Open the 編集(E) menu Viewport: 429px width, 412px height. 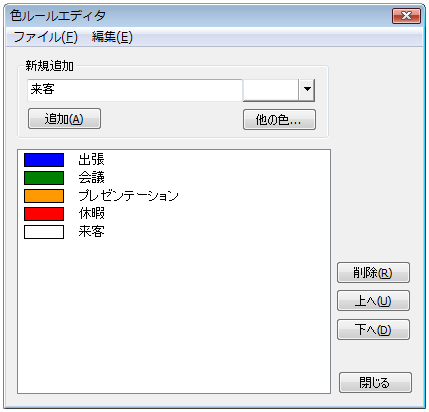tap(112, 37)
